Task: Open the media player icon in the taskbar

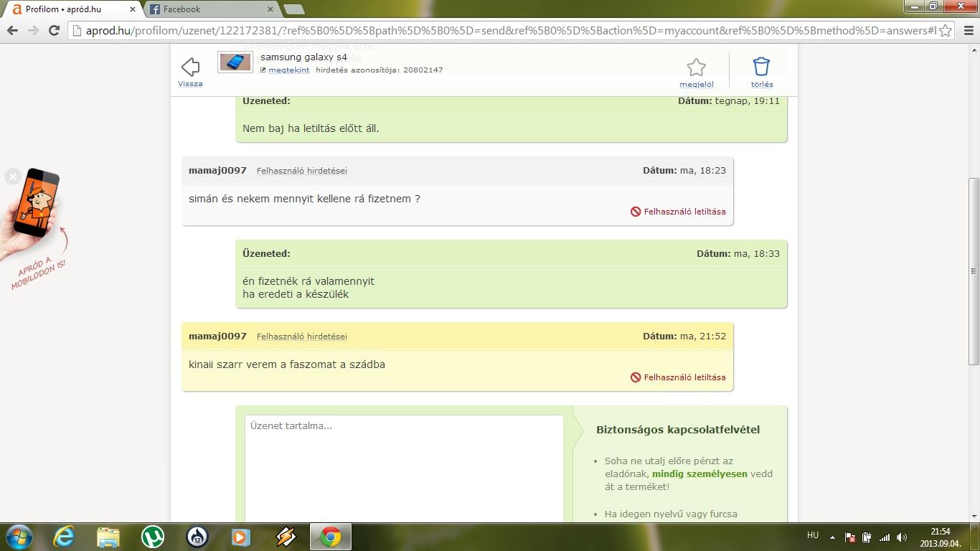Action: tap(242, 537)
